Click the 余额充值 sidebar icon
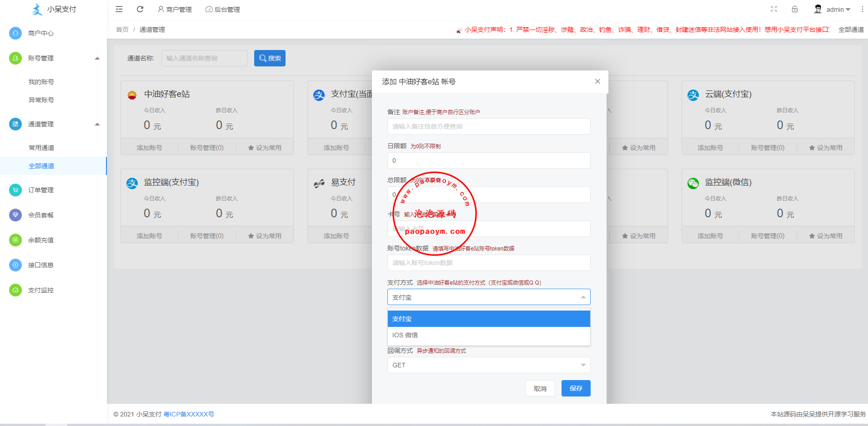 pos(15,240)
